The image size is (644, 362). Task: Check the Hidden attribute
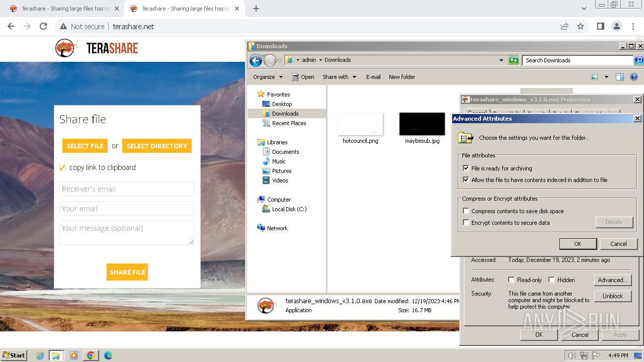point(551,280)
